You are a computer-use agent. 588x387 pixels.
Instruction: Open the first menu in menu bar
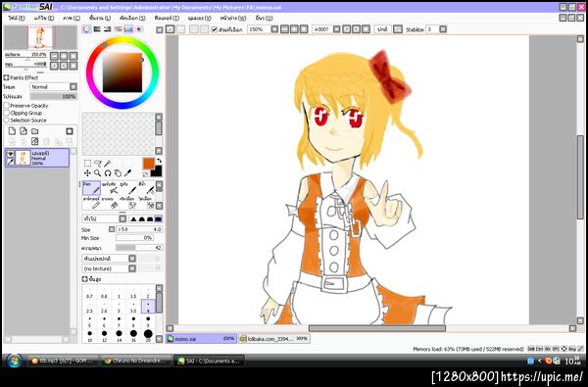pos(17,18)
